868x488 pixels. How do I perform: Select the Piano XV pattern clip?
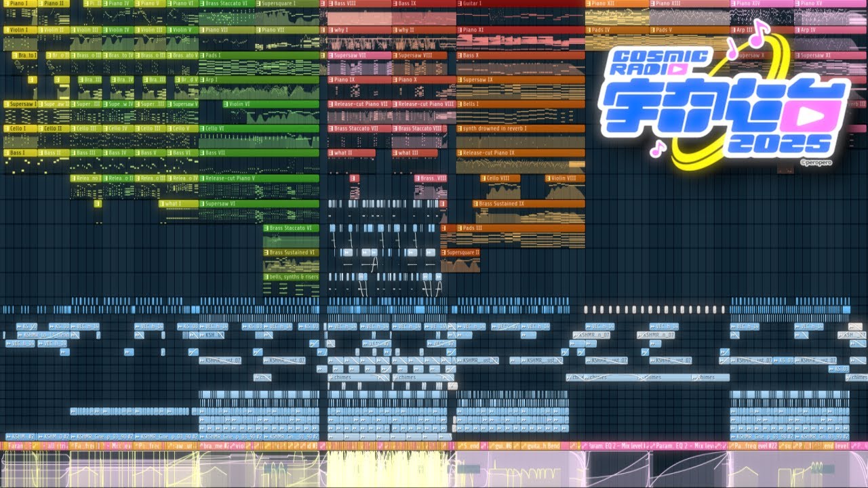(831, 3)
